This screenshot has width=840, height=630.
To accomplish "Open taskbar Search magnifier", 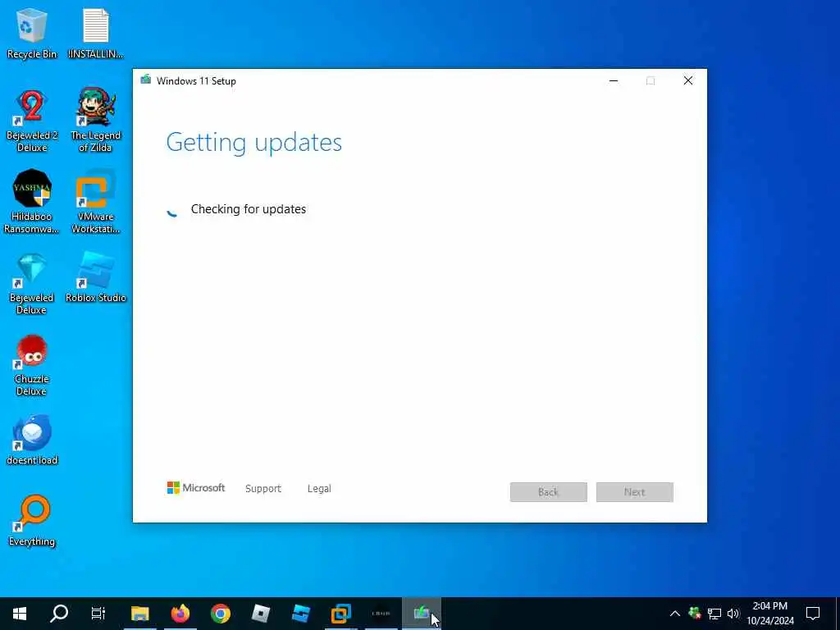I will (59, 614).
